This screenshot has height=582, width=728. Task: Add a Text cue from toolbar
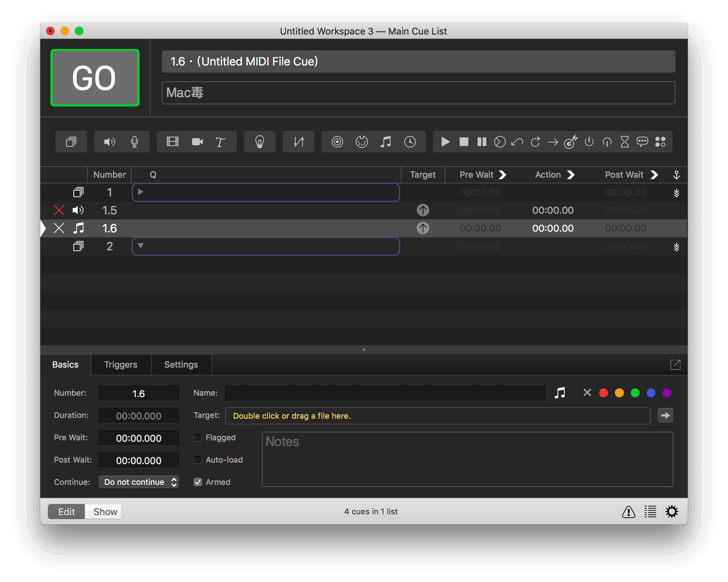pos(220,142)
